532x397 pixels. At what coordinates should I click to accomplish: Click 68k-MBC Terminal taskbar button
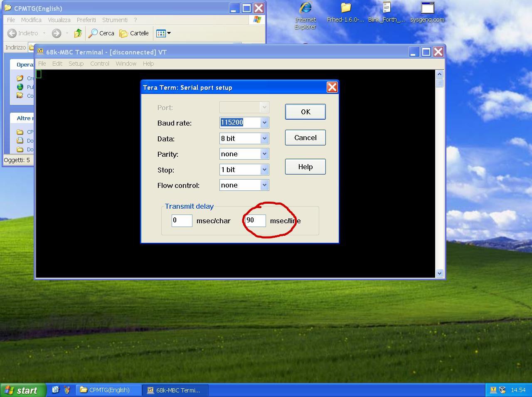176,390
